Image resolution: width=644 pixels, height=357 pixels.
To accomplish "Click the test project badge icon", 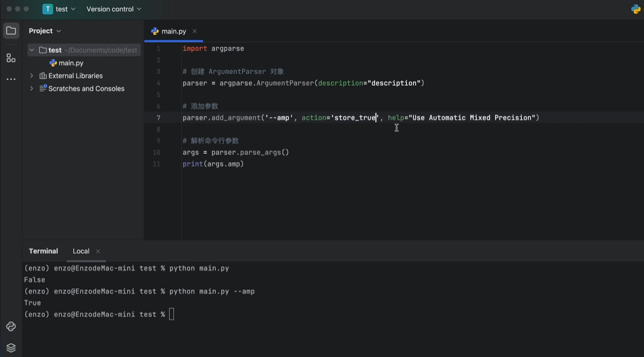I will point(48,9).
